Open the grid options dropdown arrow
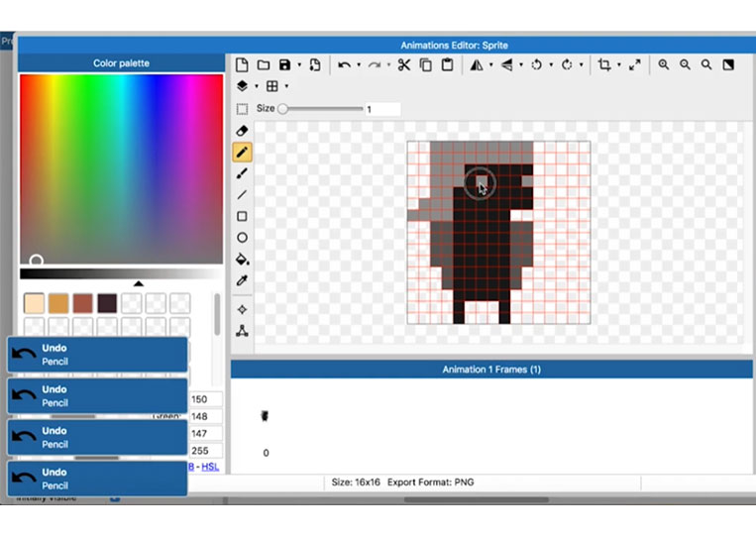Viewport: 756px width, 536px height. [x=286, y=87]
